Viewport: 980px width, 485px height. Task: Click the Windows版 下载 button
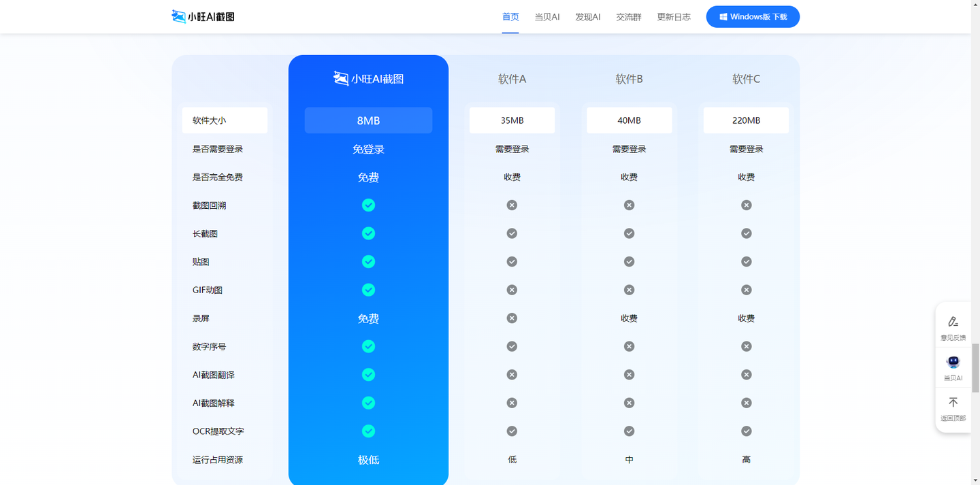pos(752,17)
